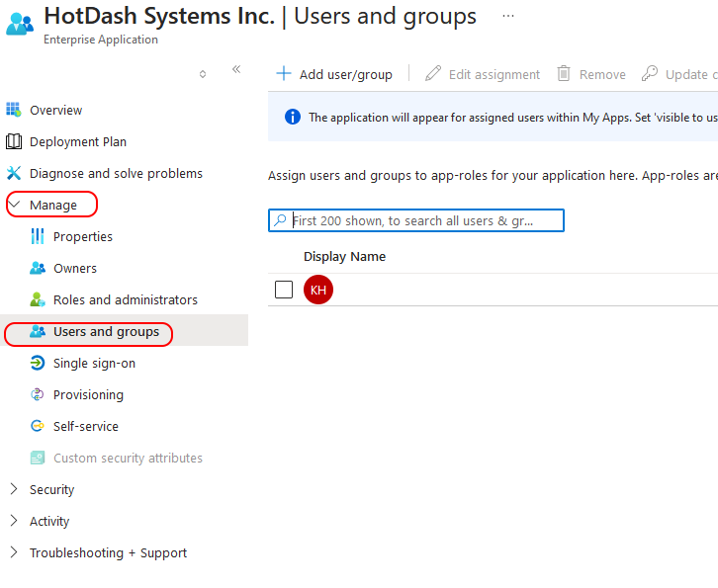This screenshot has height=588, width=718.
Task: Expand the Security section
Action: point(14,489)
